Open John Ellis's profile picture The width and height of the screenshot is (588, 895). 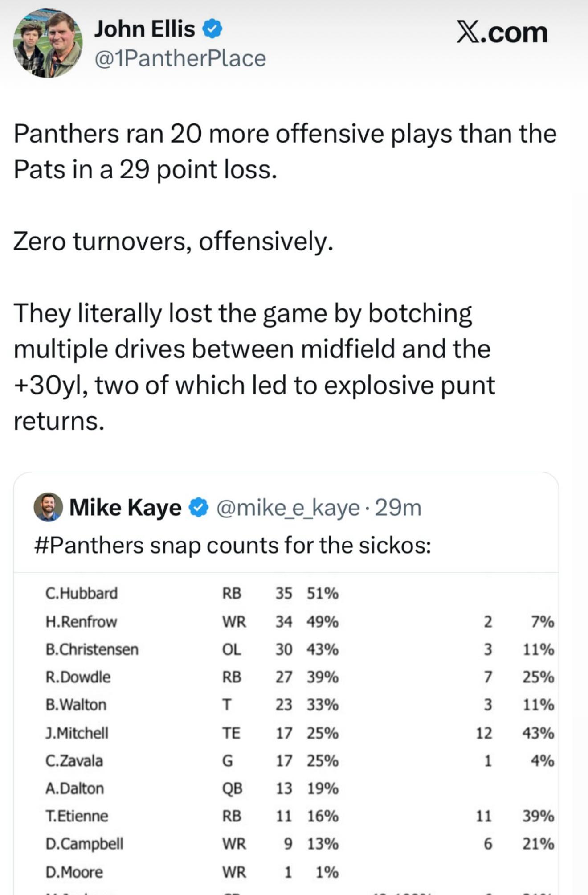pos(48,43)
